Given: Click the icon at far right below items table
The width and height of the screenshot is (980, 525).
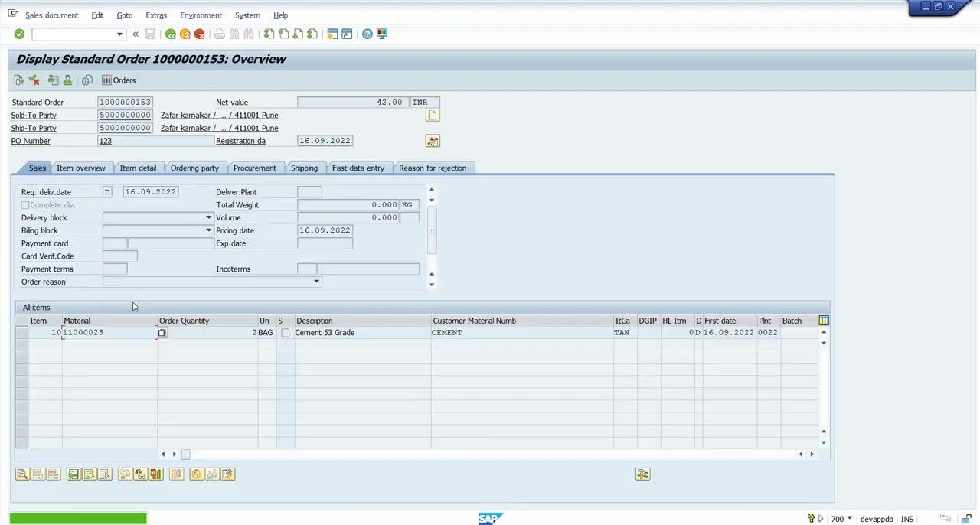Looking at the screenshot, I should tap(642, 474).
